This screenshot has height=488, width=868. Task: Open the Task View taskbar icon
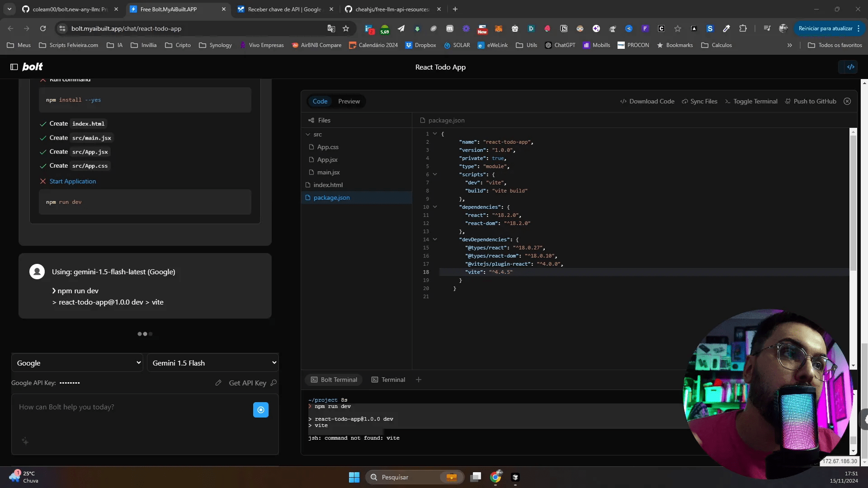(x=476, y=477)
